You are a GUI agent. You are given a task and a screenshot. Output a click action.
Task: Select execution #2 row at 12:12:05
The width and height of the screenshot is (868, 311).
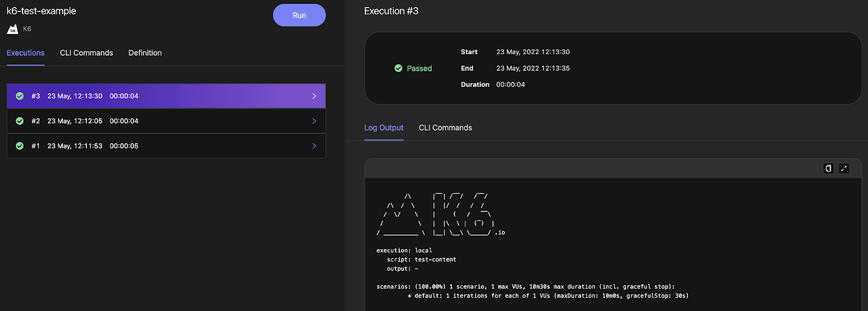pos(166,121)
